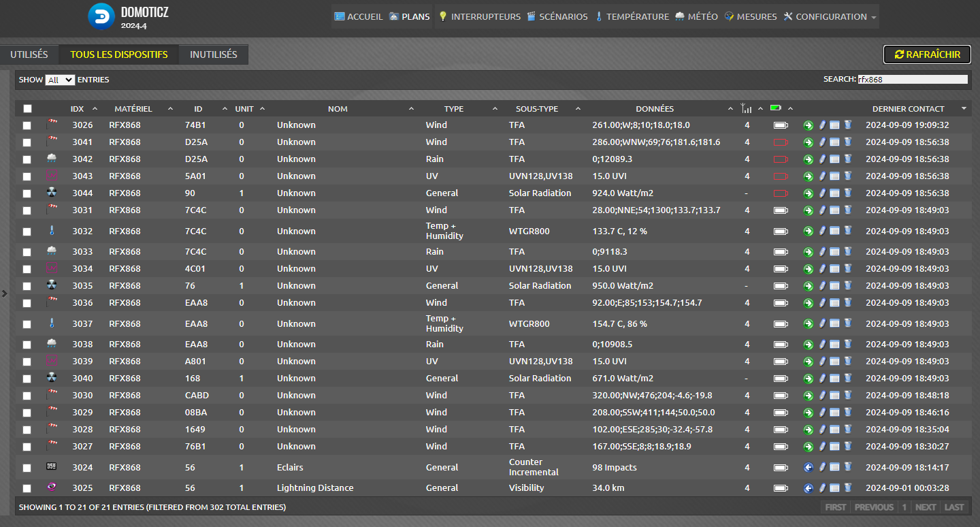Open the log icon for idx 3032
980x527 pixels.
click(x=834, y=231)
